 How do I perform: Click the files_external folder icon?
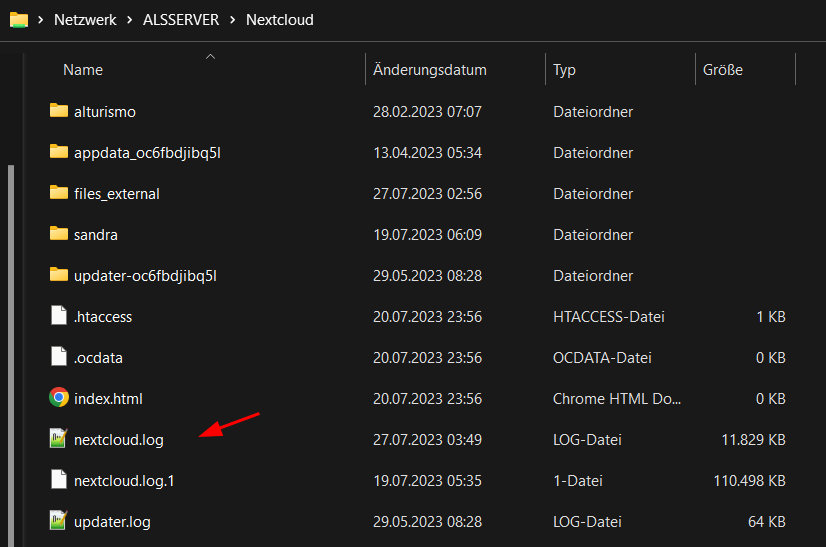[x=59, y=193]
